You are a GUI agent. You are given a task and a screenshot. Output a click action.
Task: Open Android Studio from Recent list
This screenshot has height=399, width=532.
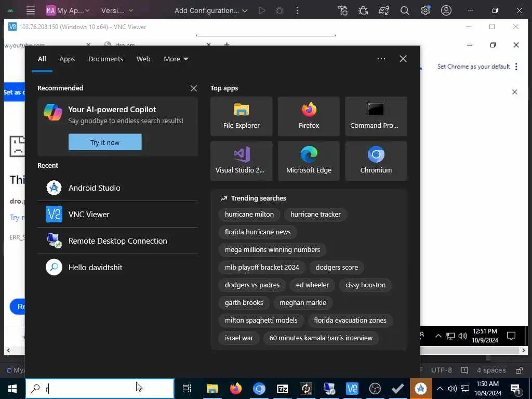[117, 188]
